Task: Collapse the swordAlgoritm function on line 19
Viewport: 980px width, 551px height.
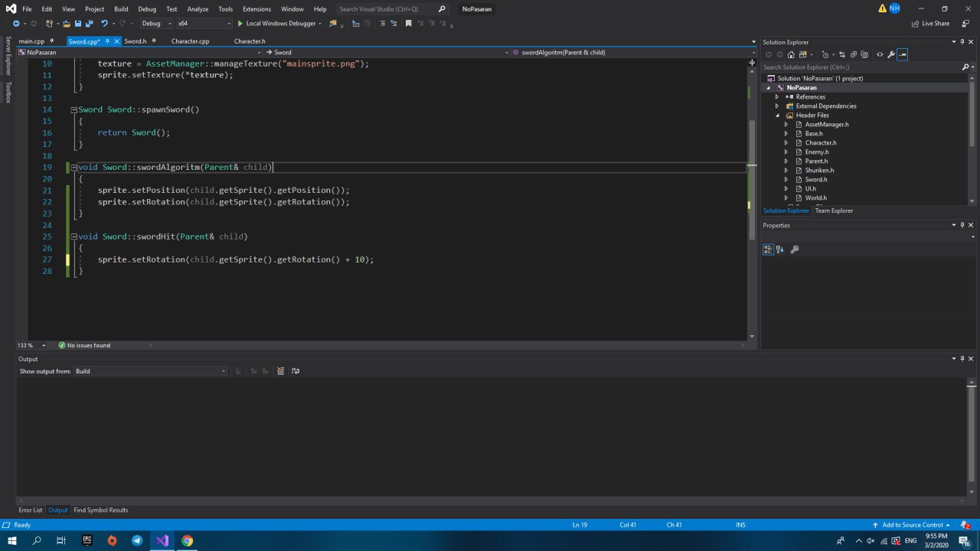Action: 73,168
